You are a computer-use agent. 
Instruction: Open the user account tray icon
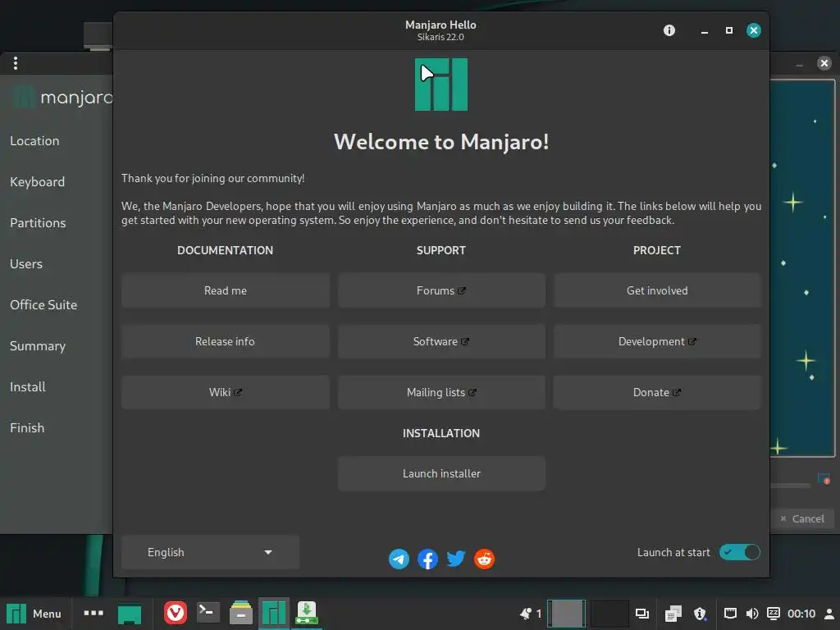[829, 614]
